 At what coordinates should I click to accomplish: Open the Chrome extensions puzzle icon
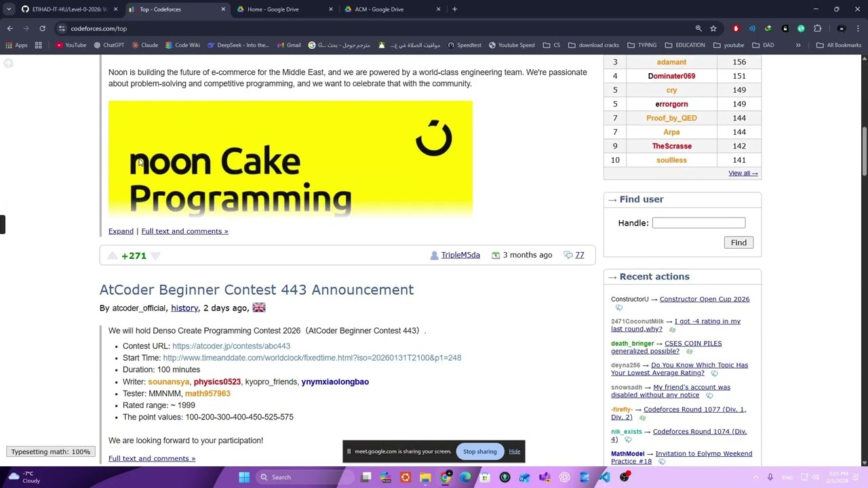pyautogui.click(x=817, y=28)
